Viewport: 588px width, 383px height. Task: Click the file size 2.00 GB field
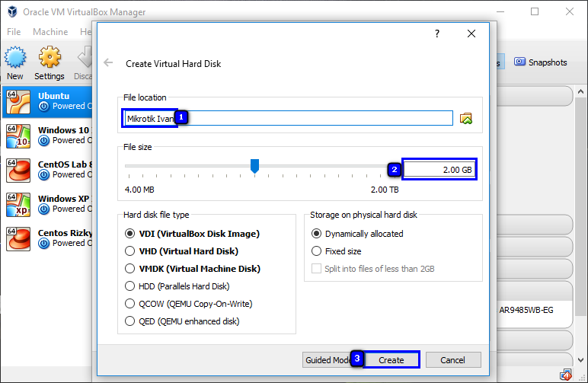tap(439, 170)
